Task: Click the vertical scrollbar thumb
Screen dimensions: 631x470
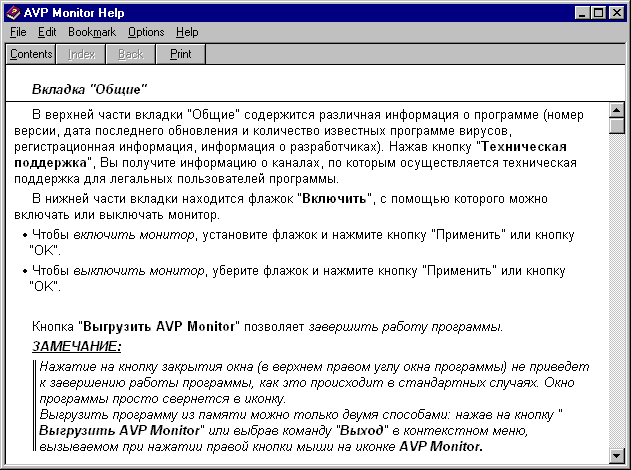Action: [616, 126]
